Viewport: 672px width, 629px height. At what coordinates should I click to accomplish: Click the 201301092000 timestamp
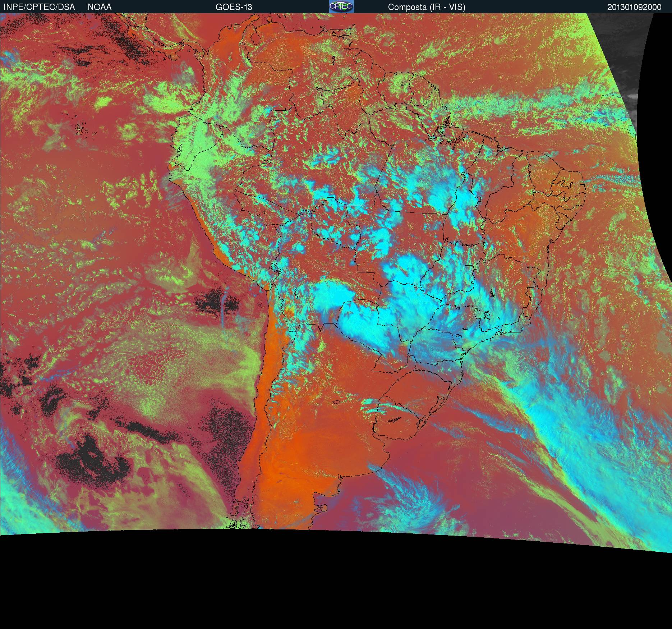pos(634,7)
